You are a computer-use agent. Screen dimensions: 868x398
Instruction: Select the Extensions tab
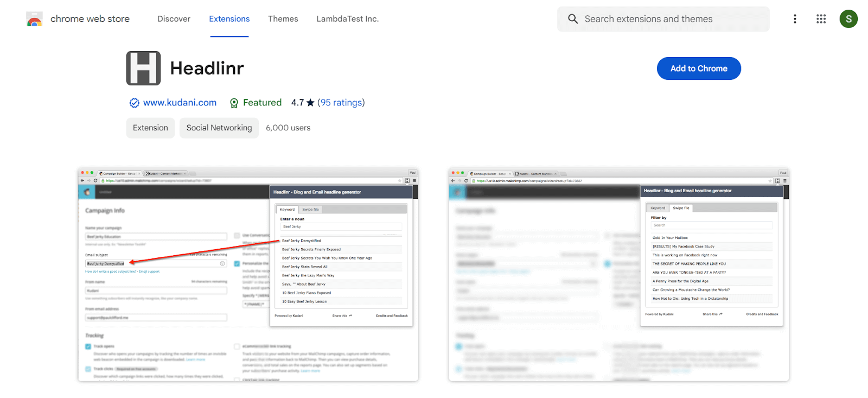pos(229,19)
